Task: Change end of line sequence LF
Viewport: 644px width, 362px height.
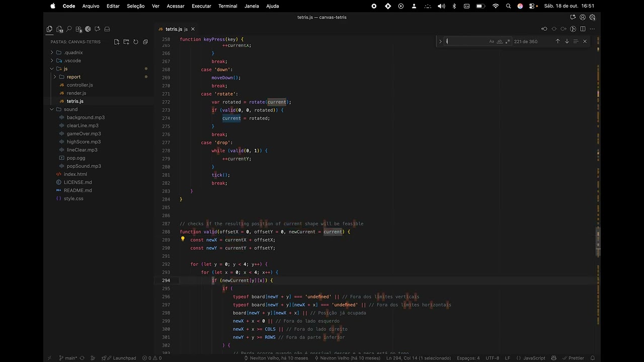Action: click(x=508, y=358)
